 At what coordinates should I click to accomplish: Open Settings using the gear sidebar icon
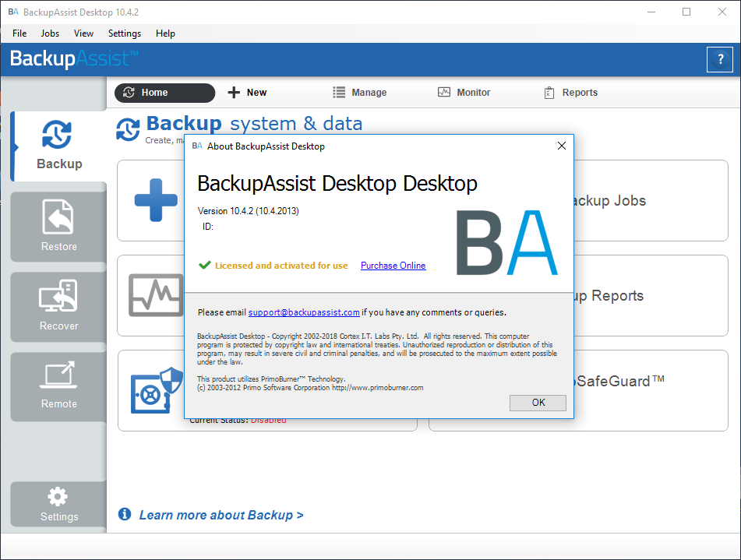(x=58, y=504)
